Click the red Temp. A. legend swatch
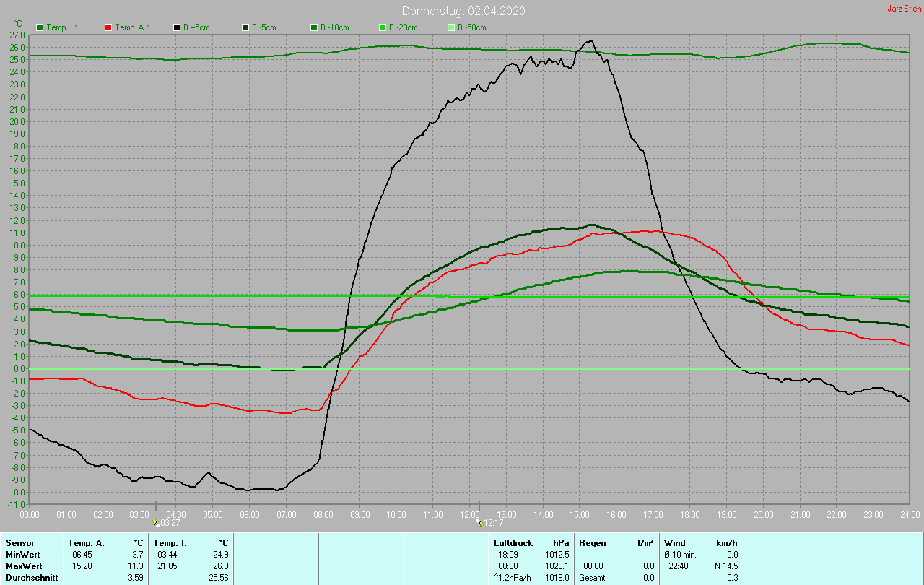This screenshot has height=585, width=924. point(108,27)
